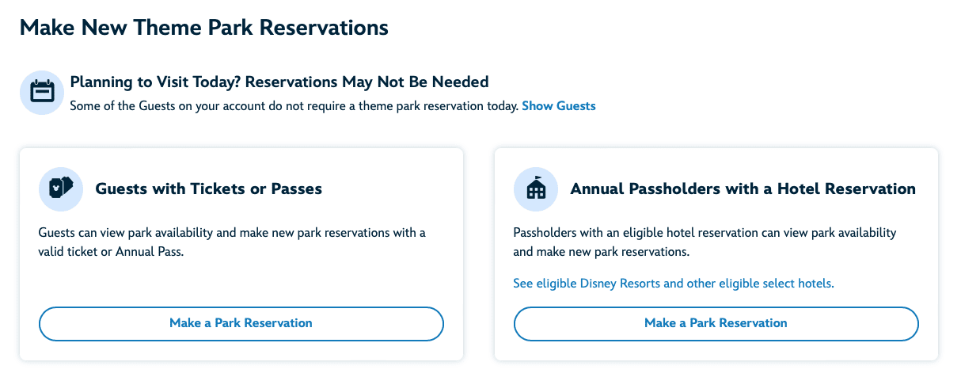
Task: Open See eligible Disney Resorts hotels link
Action: pyautogui.click(x=674, y=283)
